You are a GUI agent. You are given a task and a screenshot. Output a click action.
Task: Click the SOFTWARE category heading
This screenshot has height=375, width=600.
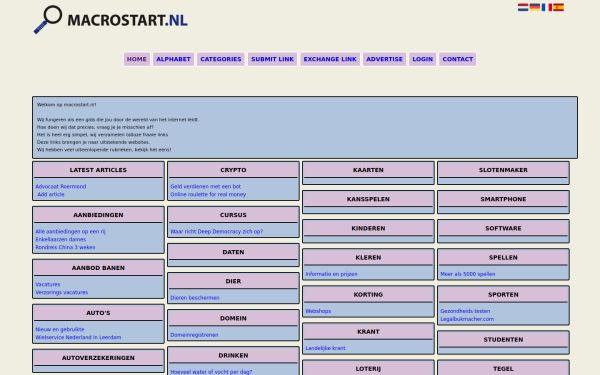pyautogui.click(x=503, y=228)
